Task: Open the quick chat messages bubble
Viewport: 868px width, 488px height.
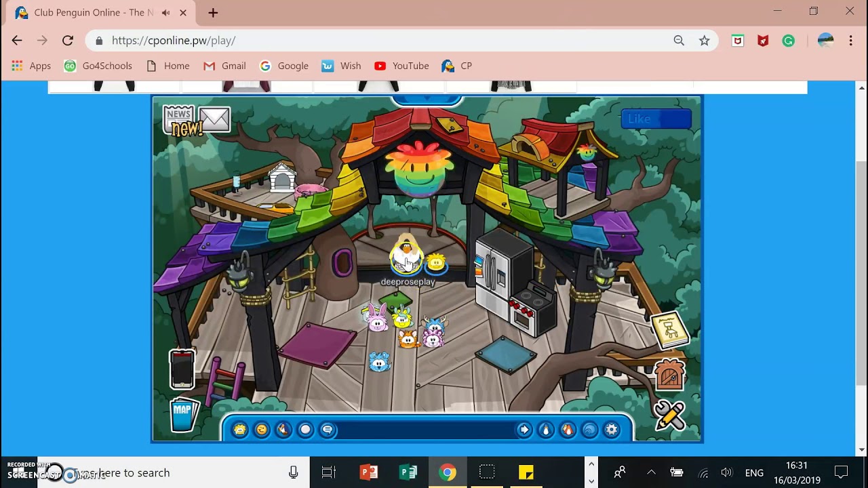Action: (x=328, y=429)
